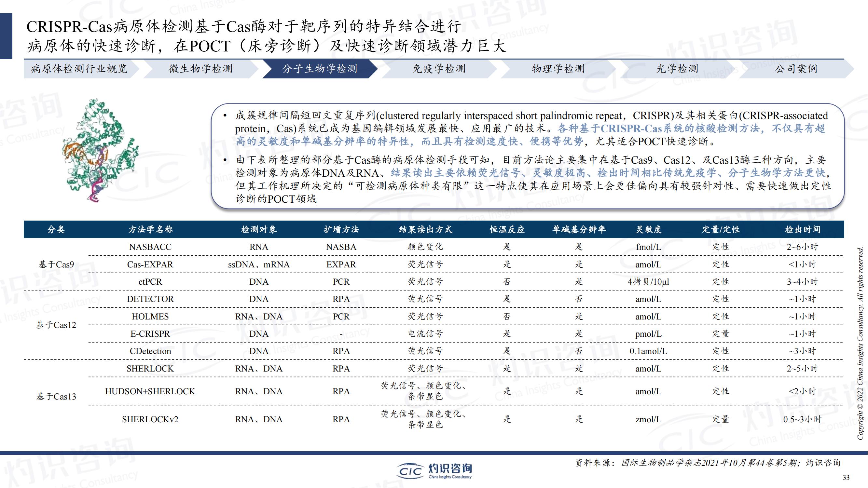The width and height of the screenshot is (868, 488).
Task: Click the SHERLOCKv2 method name
Action: coord(150,419)
